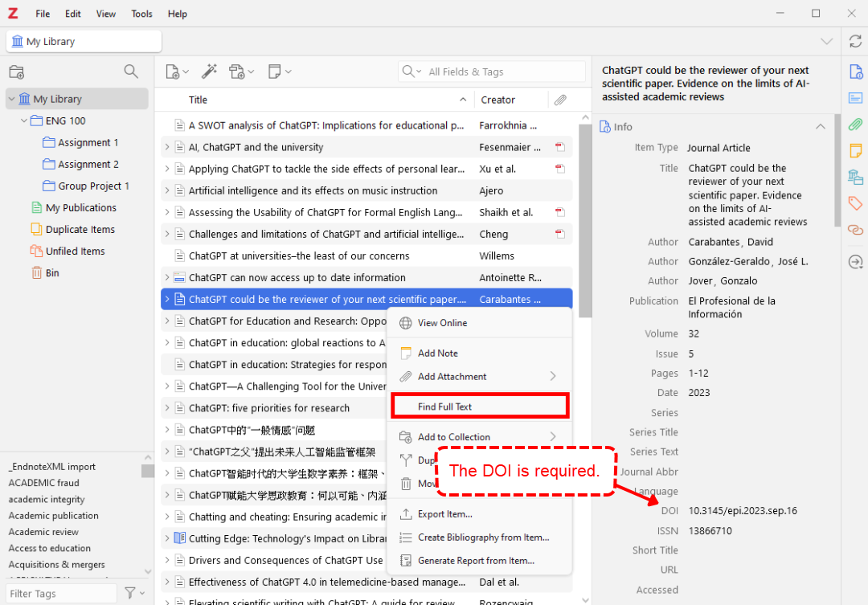Click the New Collection icon
868x605 pixels.
pos(16,72)
